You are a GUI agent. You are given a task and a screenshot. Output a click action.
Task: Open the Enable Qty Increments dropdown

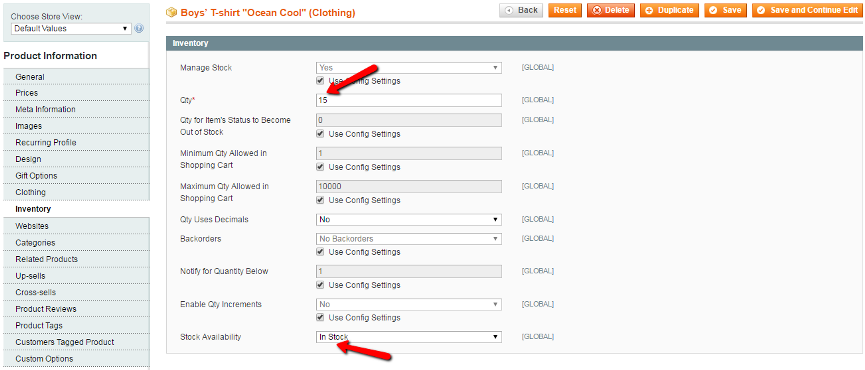(409, 304)
